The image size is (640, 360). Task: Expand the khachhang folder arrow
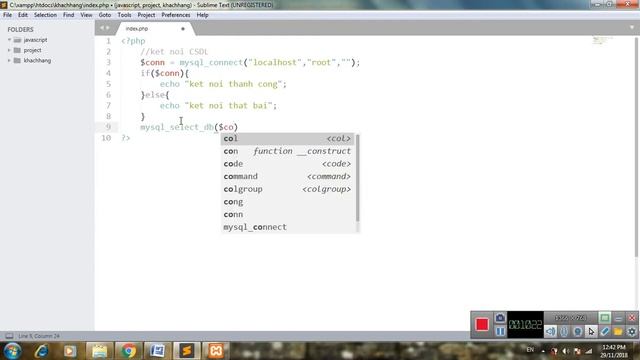[9, 60]
